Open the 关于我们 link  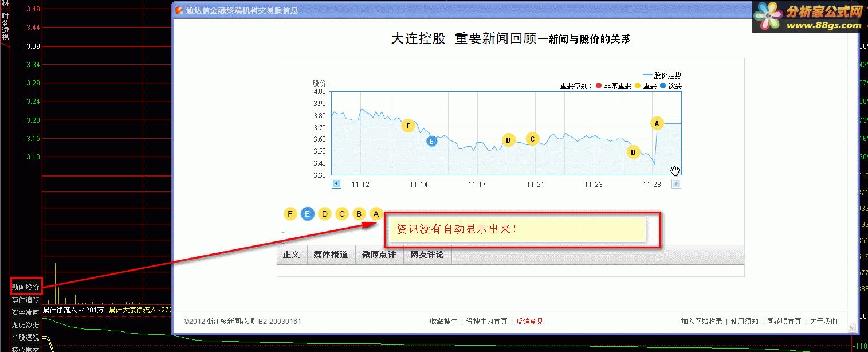click(823, 322)
